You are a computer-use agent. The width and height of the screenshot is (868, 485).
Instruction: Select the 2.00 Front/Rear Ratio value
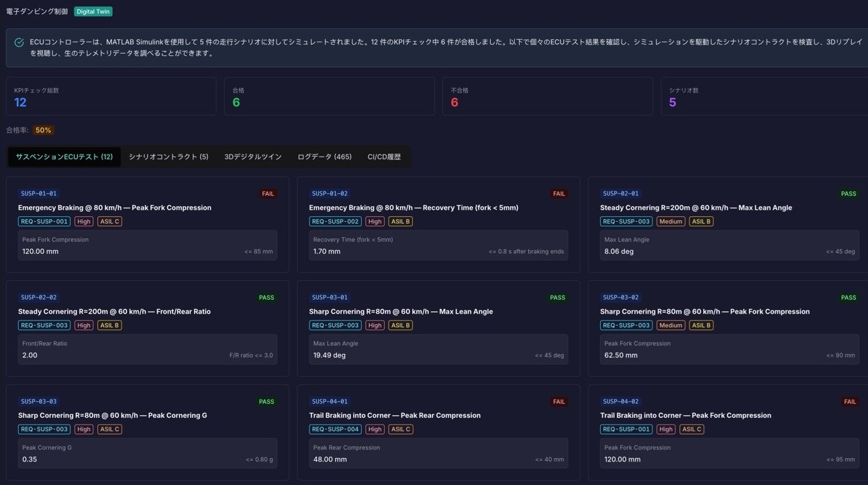click(30, 355)
